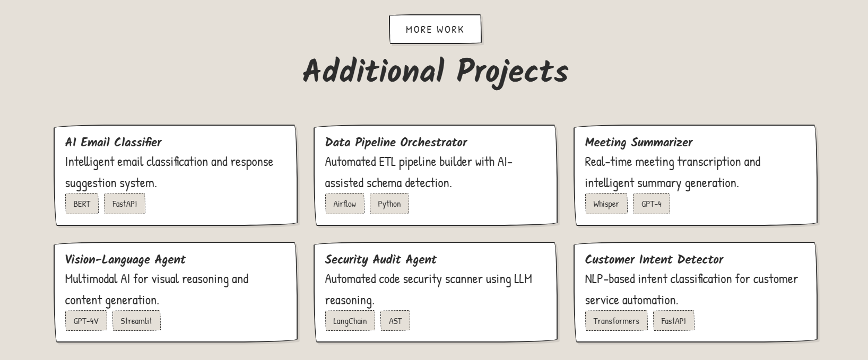Select the FastAPI tag under AI Email Classifier
868x360 pixels.
(125, 204)
